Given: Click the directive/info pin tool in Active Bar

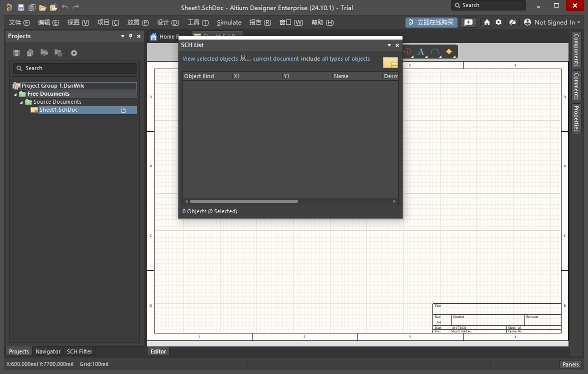Looking at the screenshot, I should coord(407,52).
